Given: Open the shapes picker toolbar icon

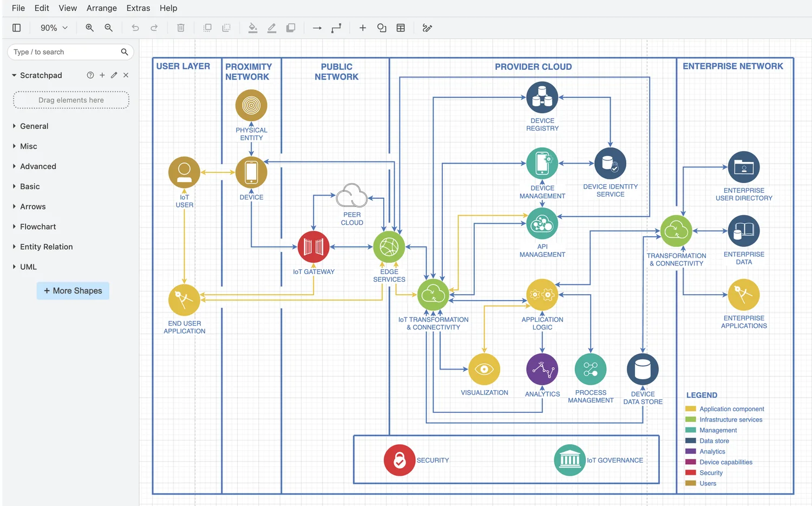Looking at the screenshot, I should coord(382,28).
